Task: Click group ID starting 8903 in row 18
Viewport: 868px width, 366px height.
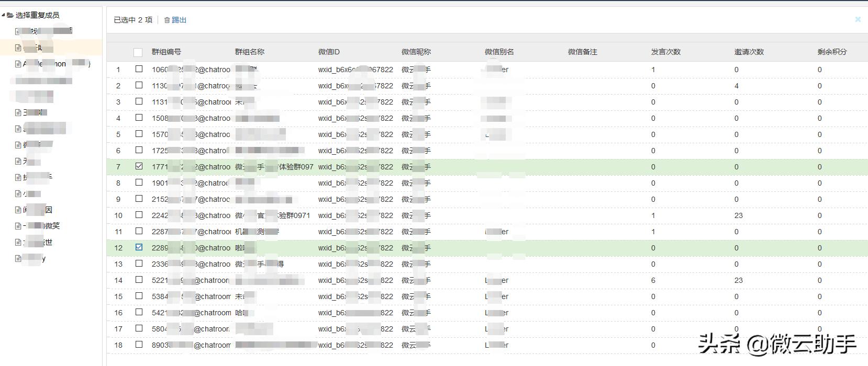Action: click(191, 345)
